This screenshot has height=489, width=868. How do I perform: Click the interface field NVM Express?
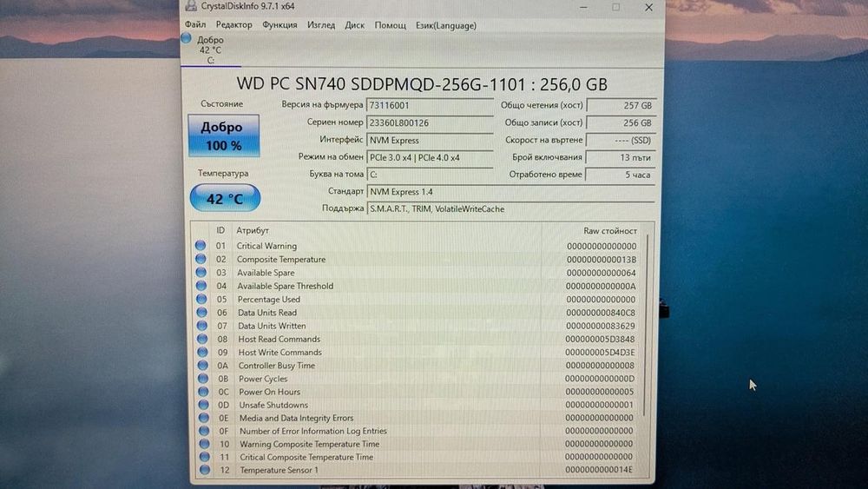click(x=430, y=140)
